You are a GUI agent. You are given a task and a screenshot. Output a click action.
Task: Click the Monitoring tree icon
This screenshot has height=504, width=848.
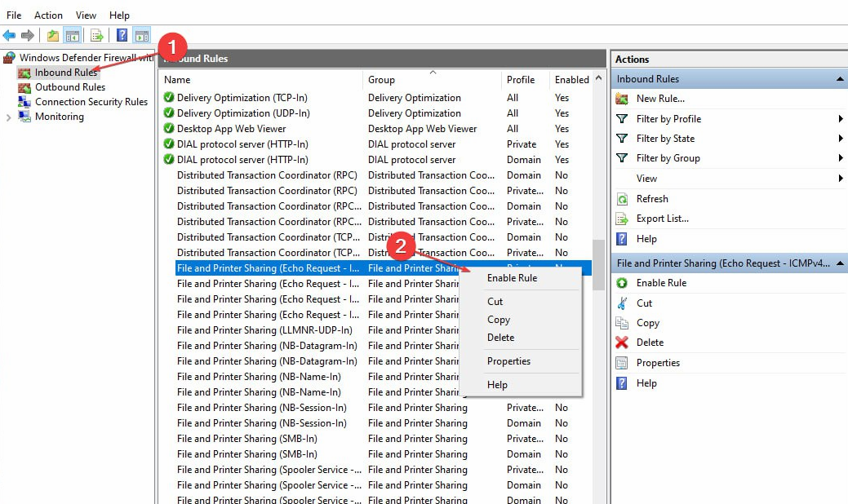coord(24,117)
